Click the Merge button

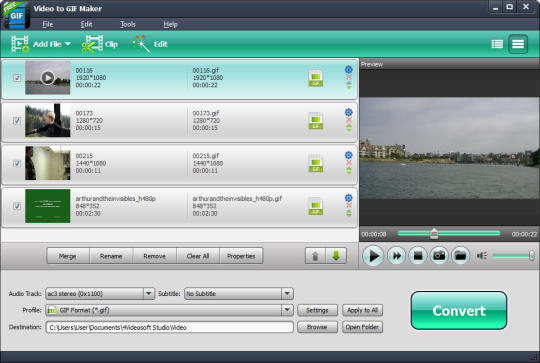coord(68,256)
